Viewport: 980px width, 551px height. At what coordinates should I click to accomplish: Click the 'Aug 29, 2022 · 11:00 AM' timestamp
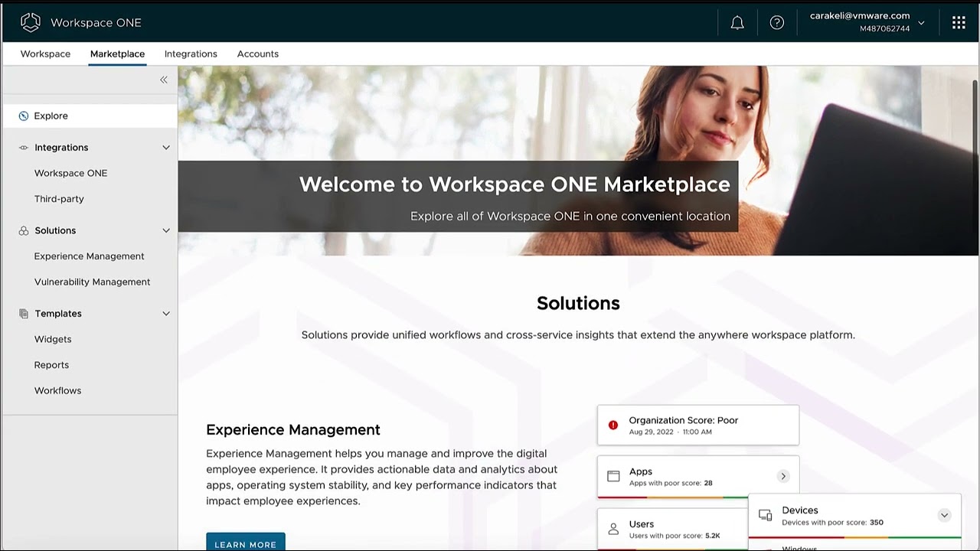tap(671, 432)
